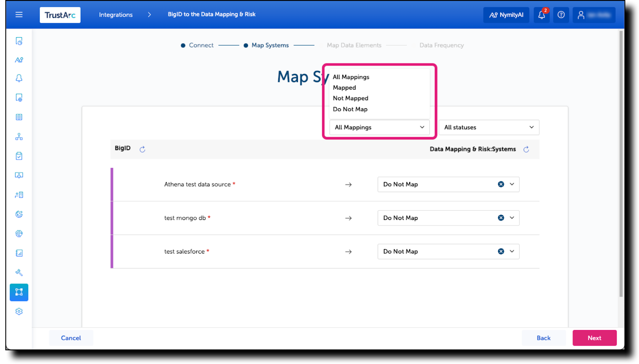The width and height of the screenshot is (639, 364).
Task: Clear the Do Not Map selection for Athena test data source
Action: pos(501,184)
